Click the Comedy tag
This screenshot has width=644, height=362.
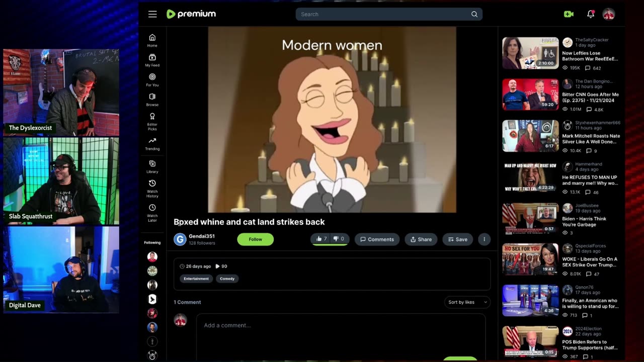tap(227, 279)
